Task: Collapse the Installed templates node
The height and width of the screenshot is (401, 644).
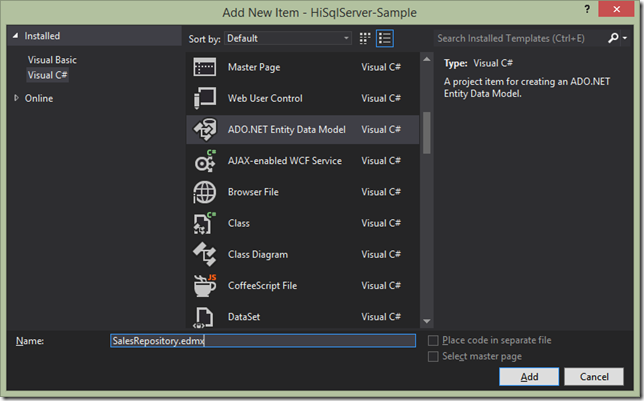Action: (16, 36)
